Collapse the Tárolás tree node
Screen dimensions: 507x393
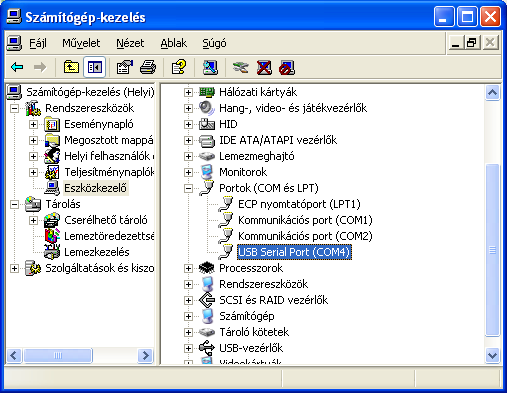(14, 204)
